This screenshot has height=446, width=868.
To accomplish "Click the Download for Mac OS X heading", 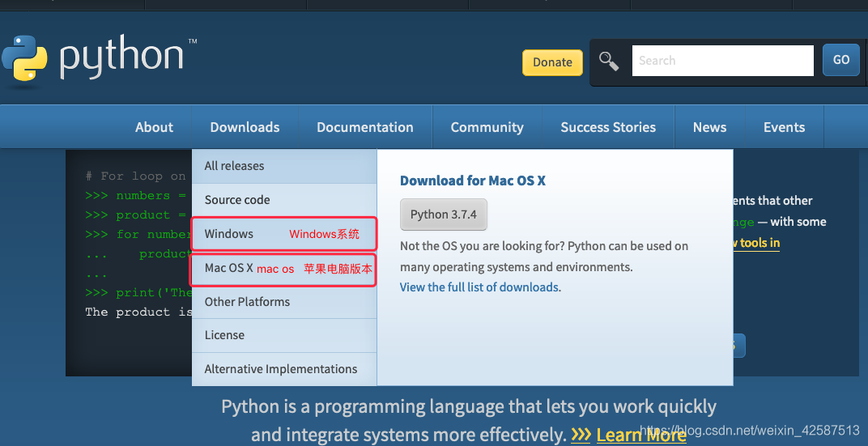I will [473, 181].
